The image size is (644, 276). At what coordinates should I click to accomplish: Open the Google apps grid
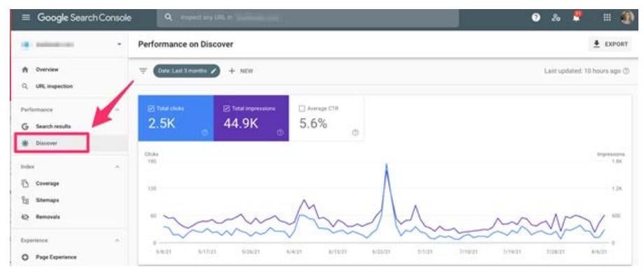coord(607,17)
